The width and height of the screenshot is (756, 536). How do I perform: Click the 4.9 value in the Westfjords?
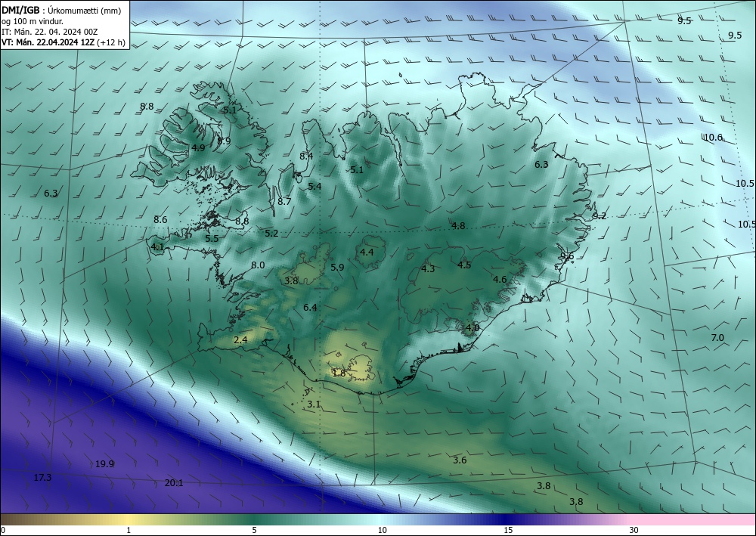click(x=198, y=148)
